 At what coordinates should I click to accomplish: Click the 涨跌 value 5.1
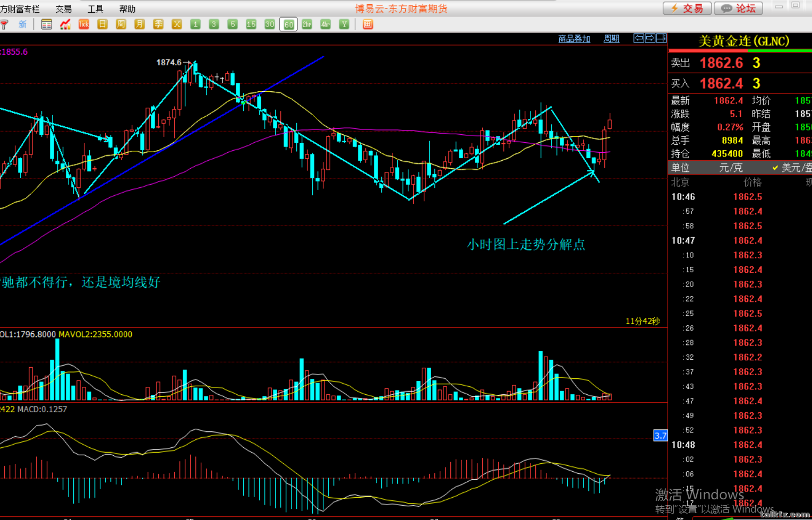pyautogui.click(x=736, y=114)
